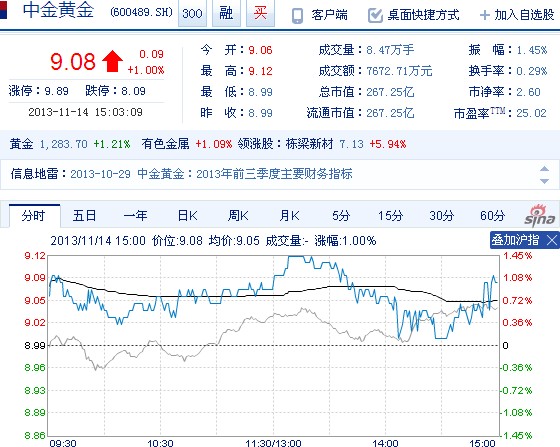Switch to the 15分 chart tab

(391, 216)
